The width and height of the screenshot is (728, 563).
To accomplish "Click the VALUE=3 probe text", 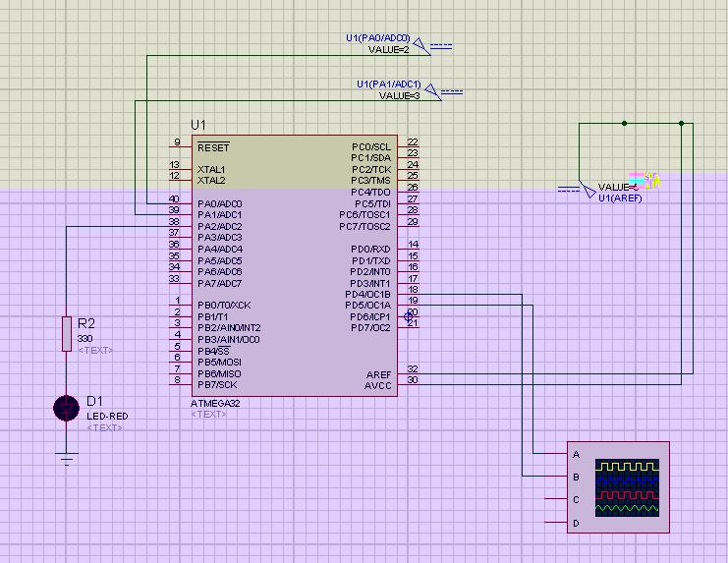I will tap(399, 95).
